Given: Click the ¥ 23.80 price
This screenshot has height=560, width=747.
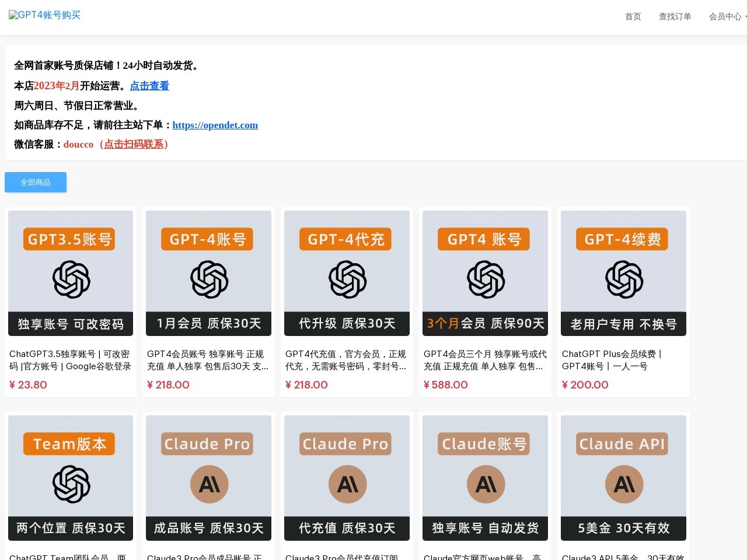Looking at the screenshot, I should coord(28,385).
